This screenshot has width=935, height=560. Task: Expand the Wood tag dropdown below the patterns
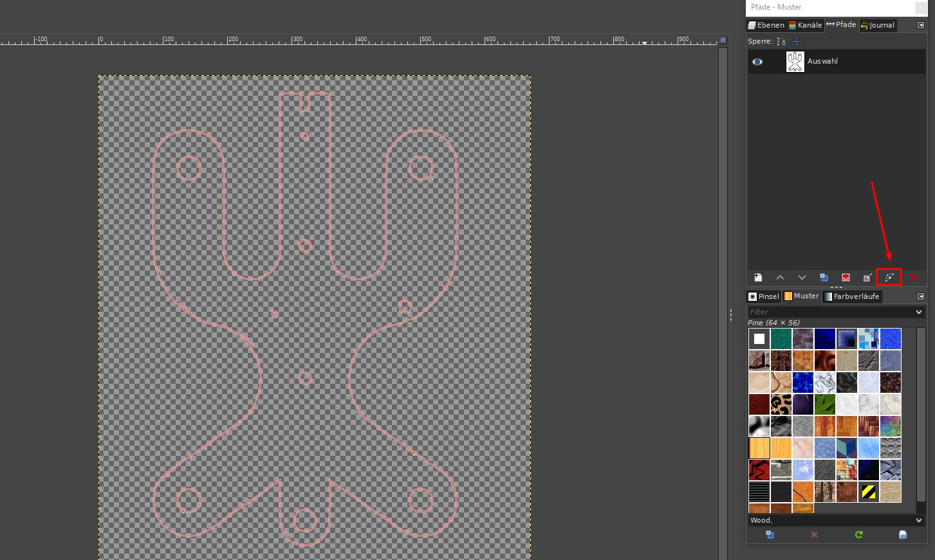click(918, 520)
